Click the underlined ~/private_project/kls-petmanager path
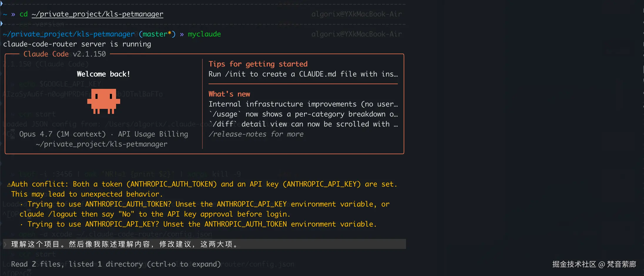Image resolution: width=644 pixels, height=276 pixels. [98, 14]
